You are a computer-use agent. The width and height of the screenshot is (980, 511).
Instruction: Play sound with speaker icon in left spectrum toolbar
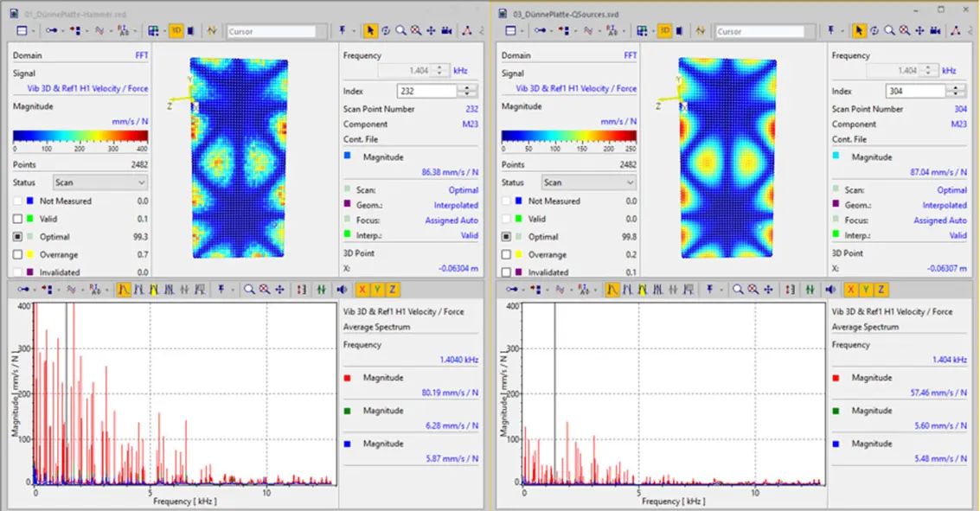tap(343, 290)
